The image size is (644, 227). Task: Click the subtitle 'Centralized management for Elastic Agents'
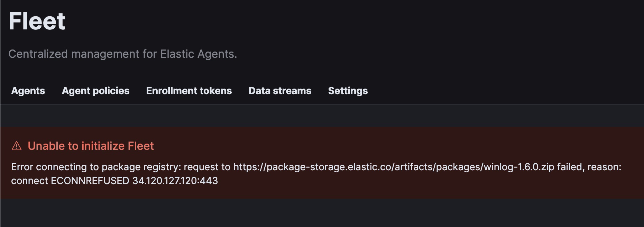tap(123, 54)
